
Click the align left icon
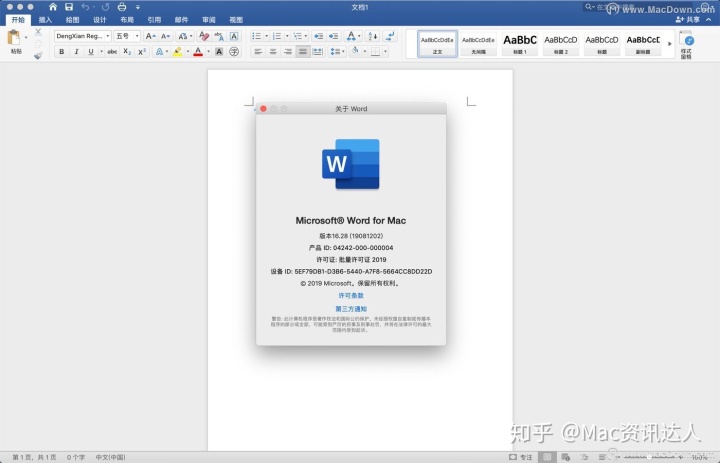[x=258, y=52]
